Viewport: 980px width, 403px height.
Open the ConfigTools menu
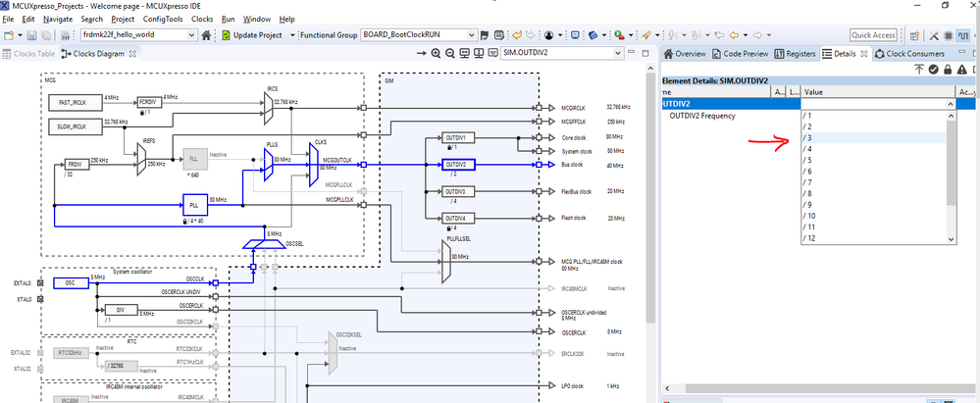coord(163,19)
